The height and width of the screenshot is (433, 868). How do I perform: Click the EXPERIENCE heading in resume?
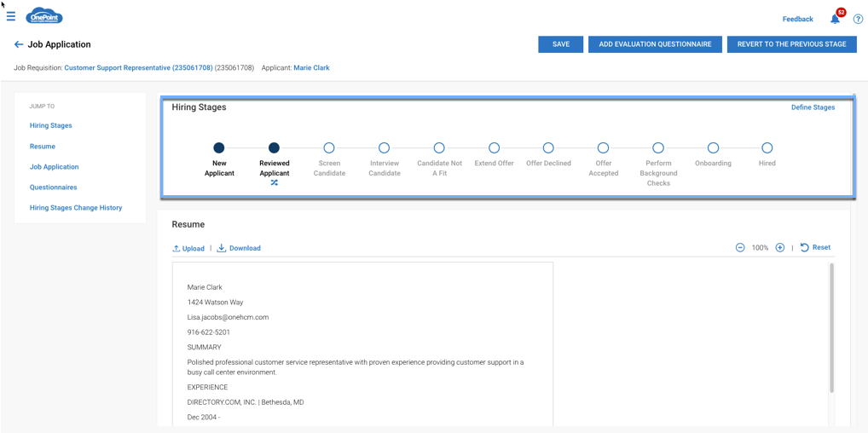point(207,387)
